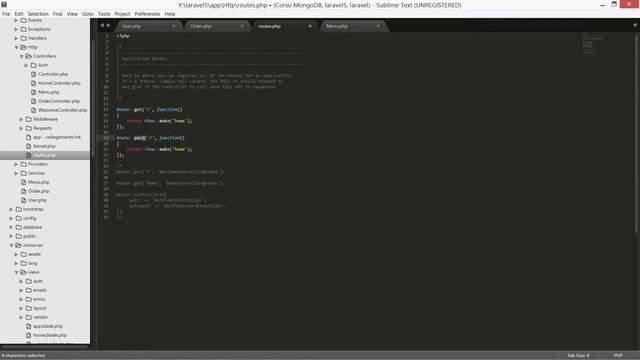Viewport: 640px width, 360px height.
Task: Click unsaved dot on routes.php tab
Action: (x=310, y=26)
